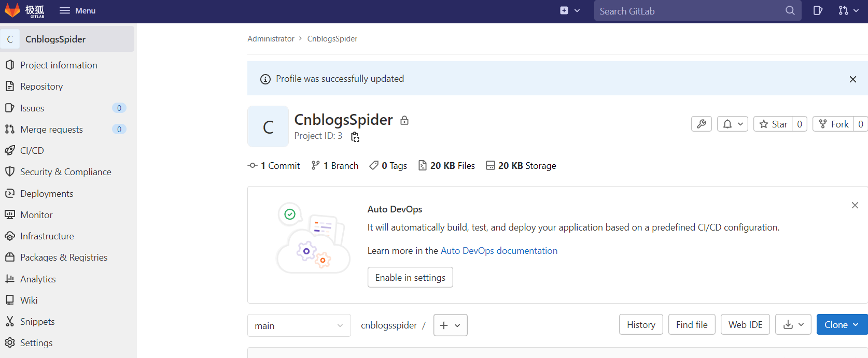Open Auto DevOps documentation link
868x358 pixels.
(x=499, y=251)
